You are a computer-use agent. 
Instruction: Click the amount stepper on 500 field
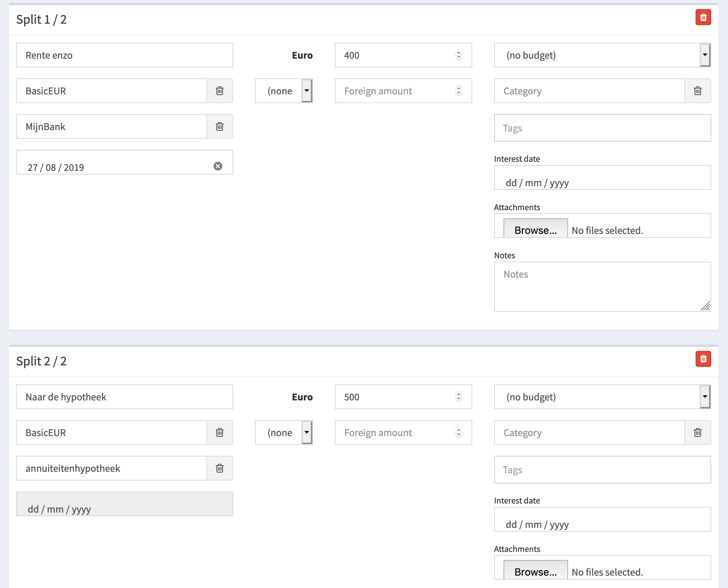click(x=458, y=397)
